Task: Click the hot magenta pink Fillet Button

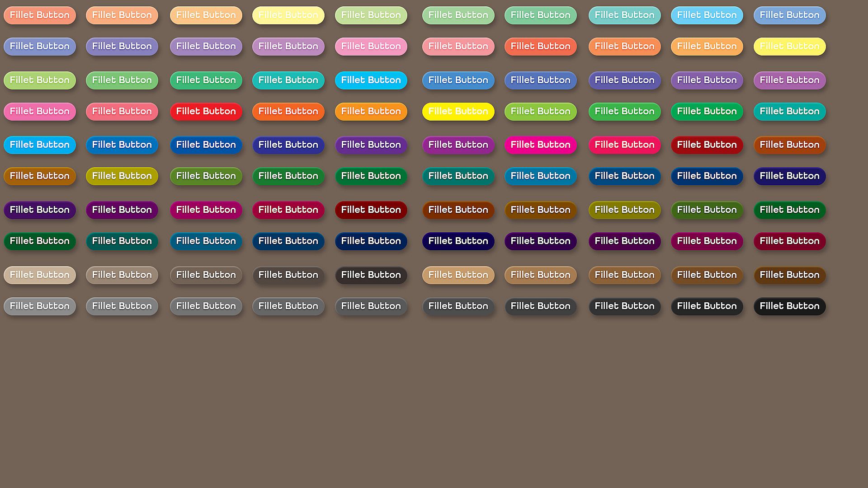Action: (x=540, y=145)
